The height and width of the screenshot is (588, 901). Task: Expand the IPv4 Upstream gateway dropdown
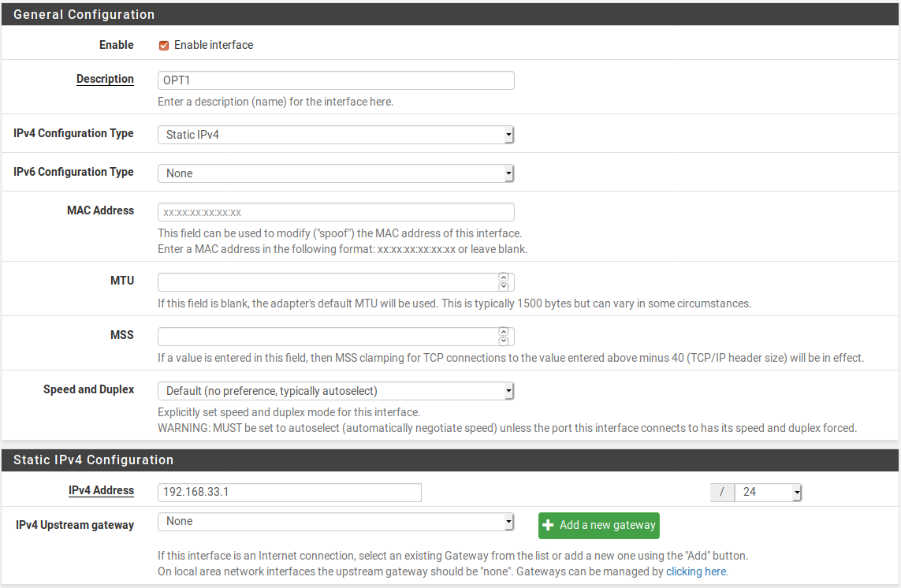pyautogui.click(x=336, y=522)
